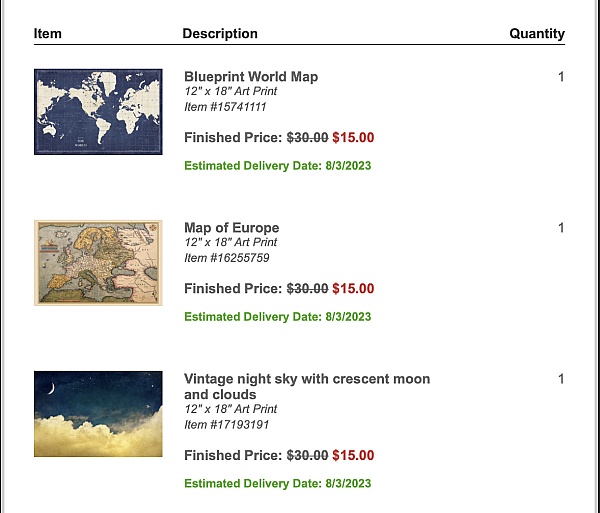The height and width of the screenshot is (513, 600).
Task: Open the Map of Europe thumbnail
Action: pos(98,262)
